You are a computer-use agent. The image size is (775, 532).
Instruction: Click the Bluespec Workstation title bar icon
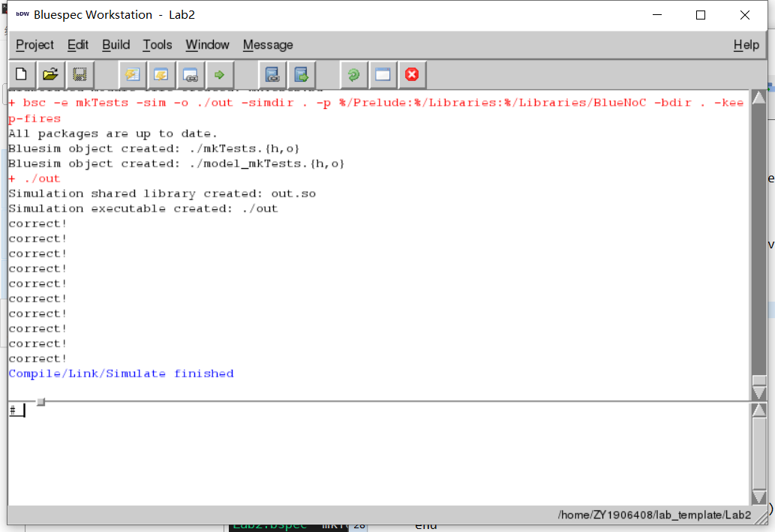23,14
